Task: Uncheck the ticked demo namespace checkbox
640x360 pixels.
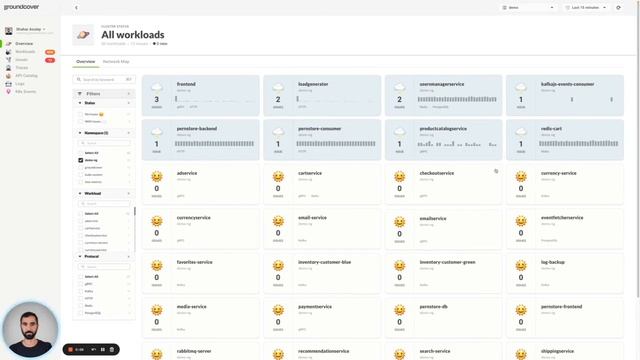Action: pos(80,160)
